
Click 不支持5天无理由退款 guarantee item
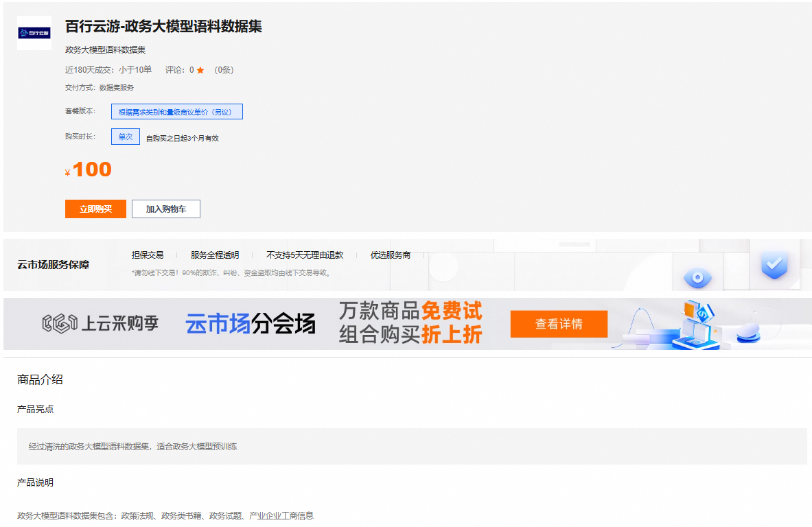(x=305, y=255)
